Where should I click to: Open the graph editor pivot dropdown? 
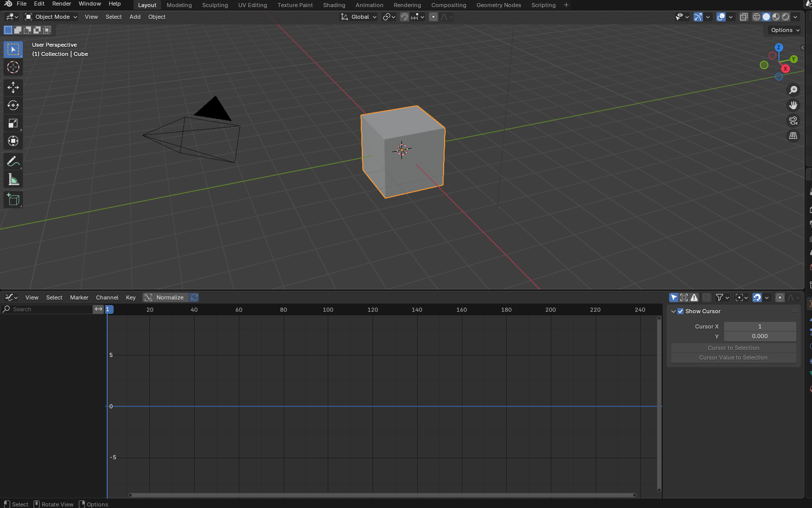[742, 297]
